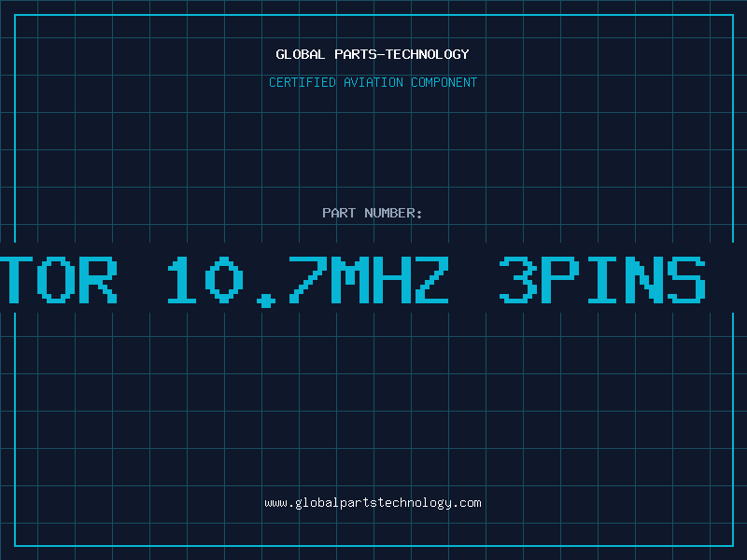747x560 pixels.
Task: Click the MHZ letters in the banner
Action: pos(396,279)
